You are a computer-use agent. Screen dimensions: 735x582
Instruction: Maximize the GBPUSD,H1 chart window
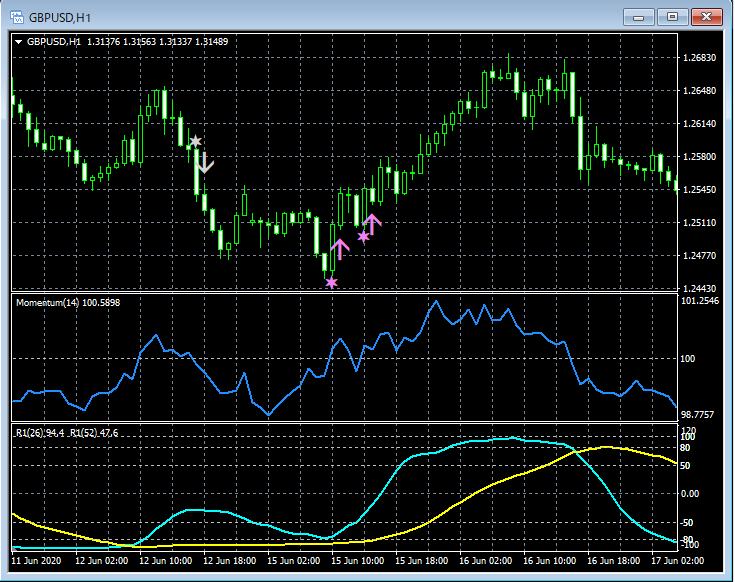pos(672,17)
